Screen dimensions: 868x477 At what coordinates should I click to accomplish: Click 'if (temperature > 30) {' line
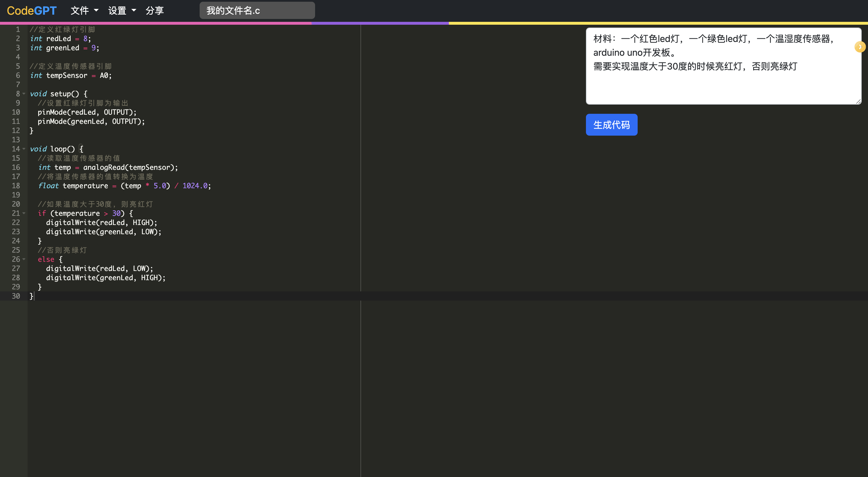click(85, 214)
